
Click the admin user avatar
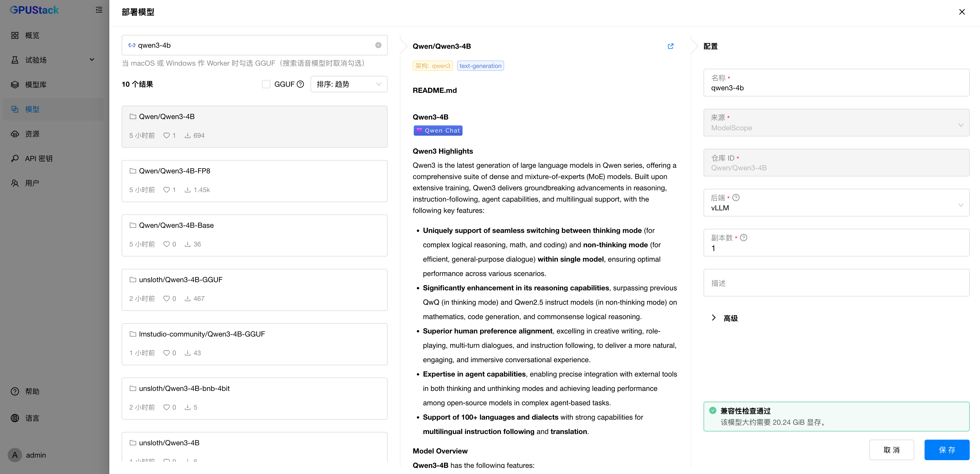pyautogui.click(x=15, y=455)
